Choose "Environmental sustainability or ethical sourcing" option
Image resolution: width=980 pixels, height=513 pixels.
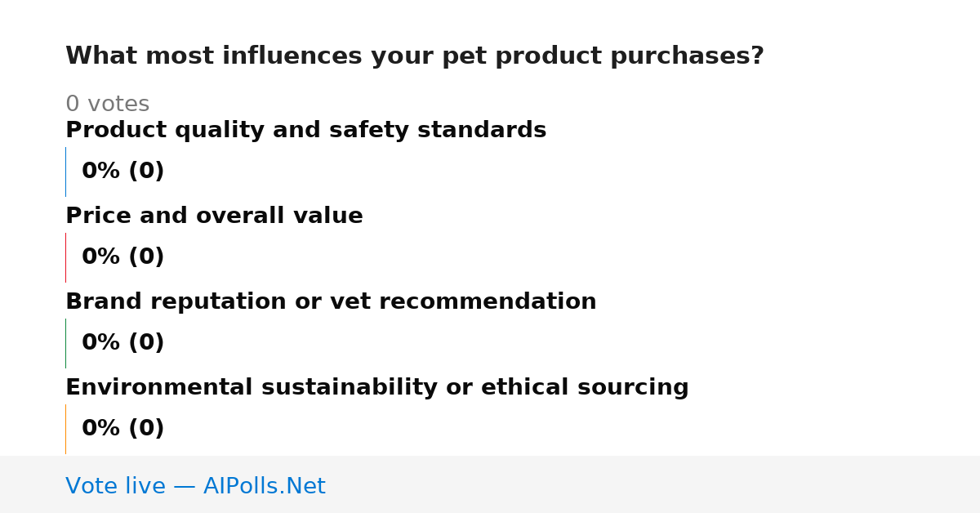click(x=377, y=388)
